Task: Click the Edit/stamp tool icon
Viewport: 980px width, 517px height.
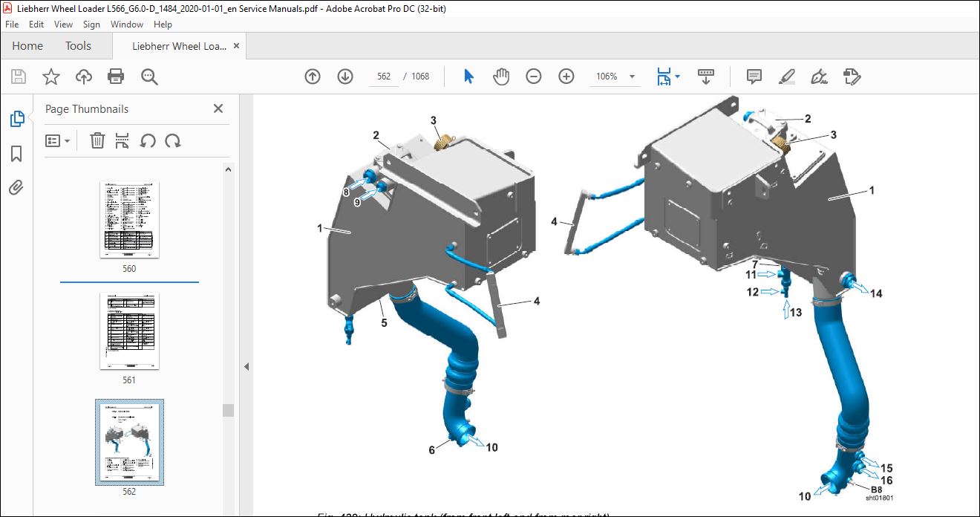Action: click(852, 77)
